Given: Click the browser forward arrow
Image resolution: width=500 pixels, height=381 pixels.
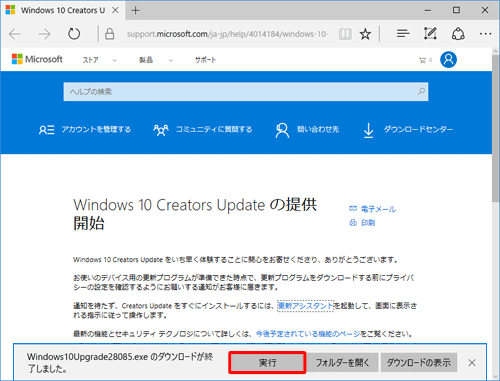Looking at the screenshot, I should [44, 34].
